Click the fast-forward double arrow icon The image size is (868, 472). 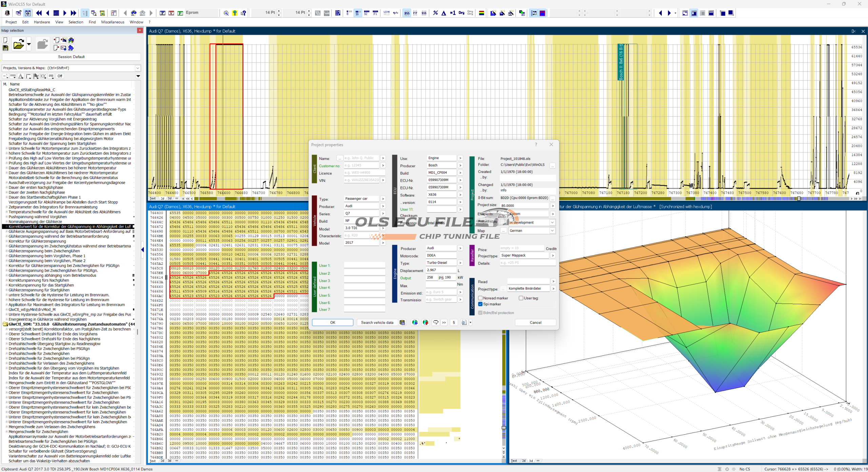74,13
